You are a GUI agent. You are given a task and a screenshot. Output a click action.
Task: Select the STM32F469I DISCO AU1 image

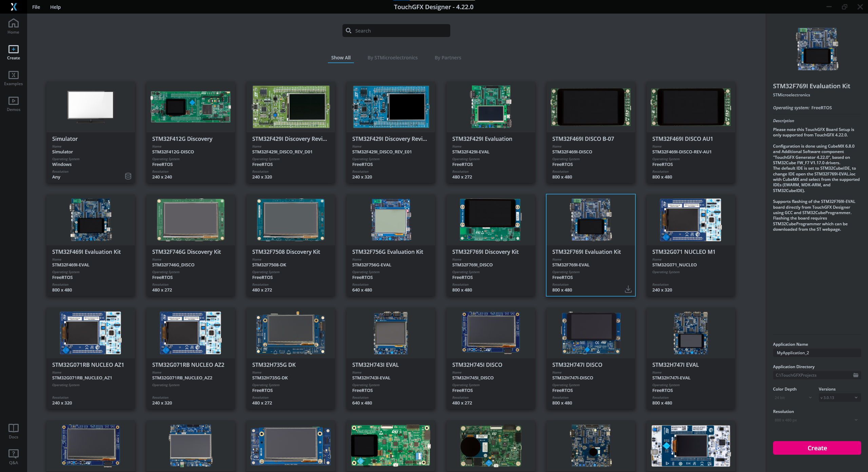pyautogui.click(x=691, y=107)
